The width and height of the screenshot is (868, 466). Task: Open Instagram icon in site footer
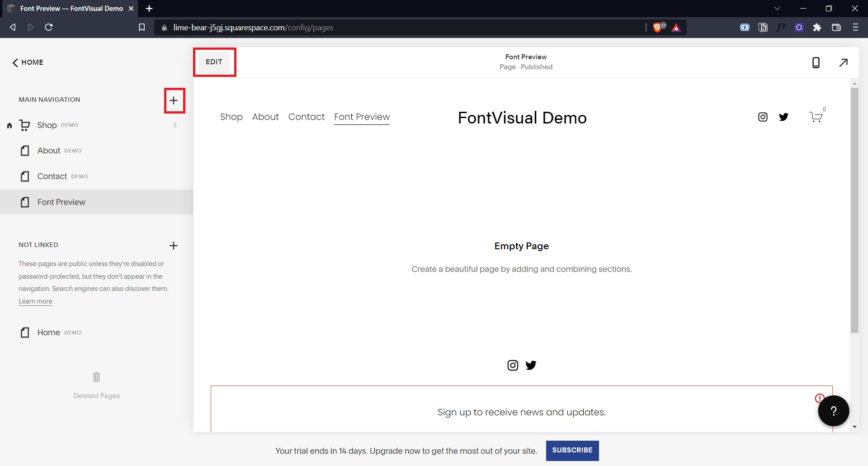[513, 365]
